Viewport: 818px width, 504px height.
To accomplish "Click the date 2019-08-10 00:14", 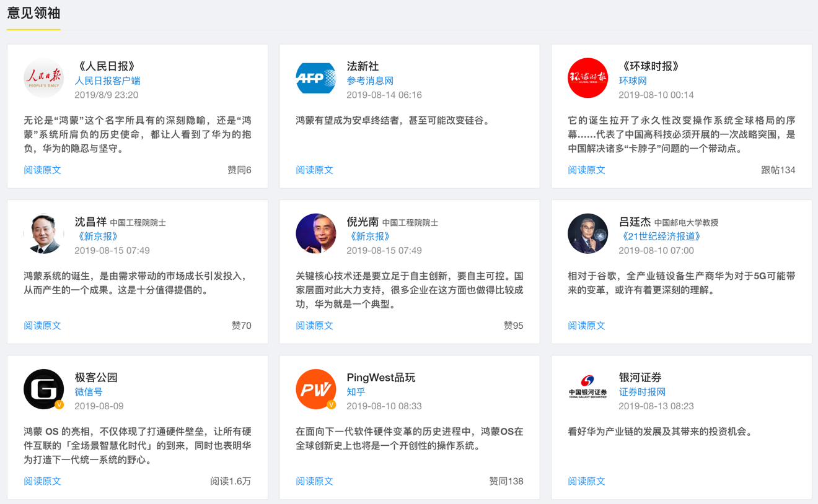I will (656, 95).
